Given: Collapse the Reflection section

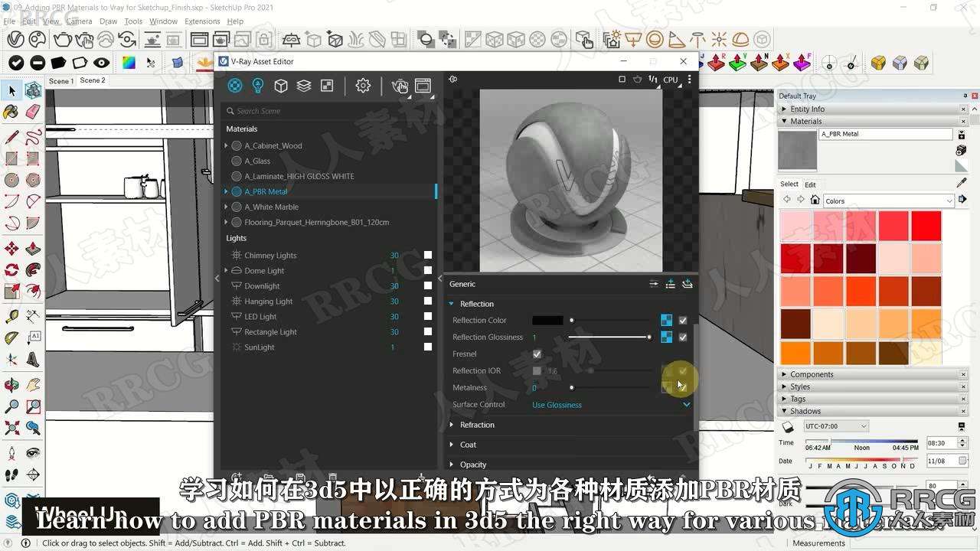Looking at the screenshot, I should click(452, 304).
